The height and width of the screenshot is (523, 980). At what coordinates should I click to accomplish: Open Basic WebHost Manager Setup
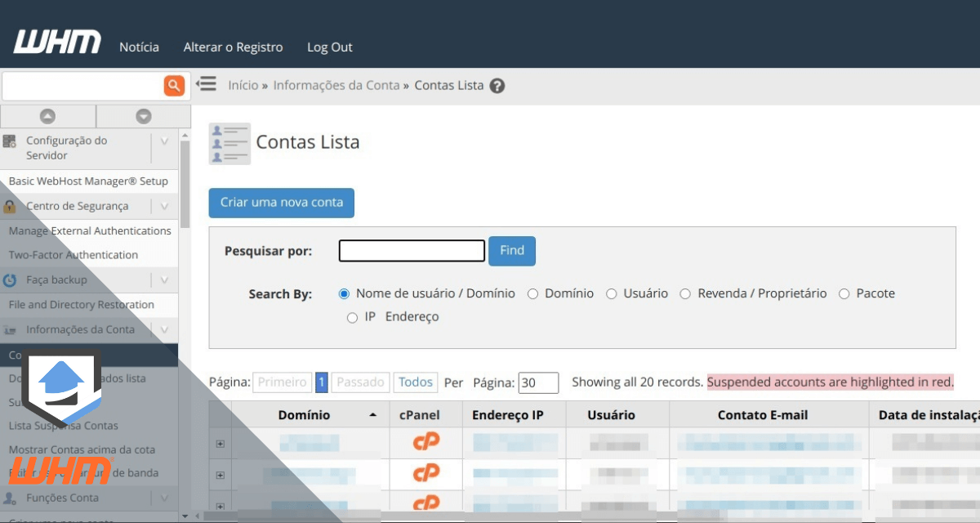(88, 181)
